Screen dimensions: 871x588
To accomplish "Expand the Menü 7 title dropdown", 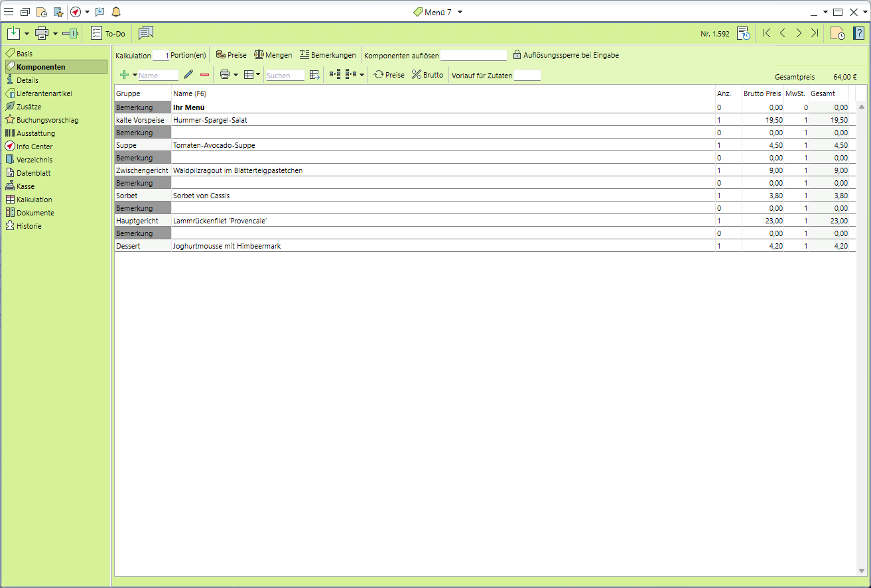I will (460, 12).
